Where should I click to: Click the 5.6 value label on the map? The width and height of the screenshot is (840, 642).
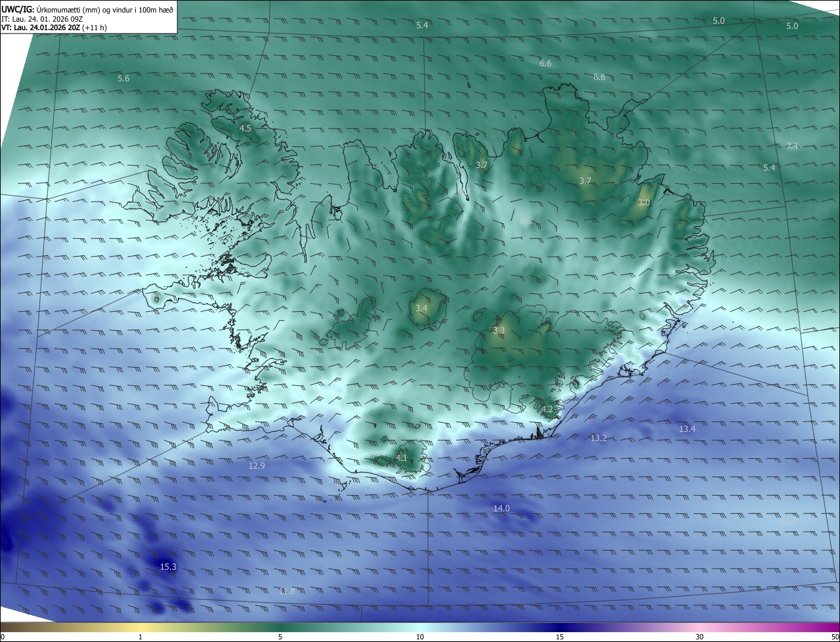[x=123, y=79]
